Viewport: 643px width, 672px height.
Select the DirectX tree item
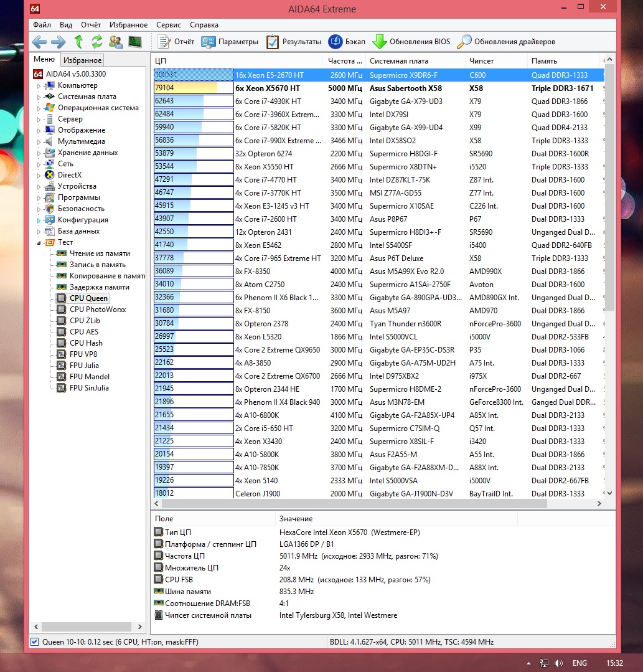(69, 175)
